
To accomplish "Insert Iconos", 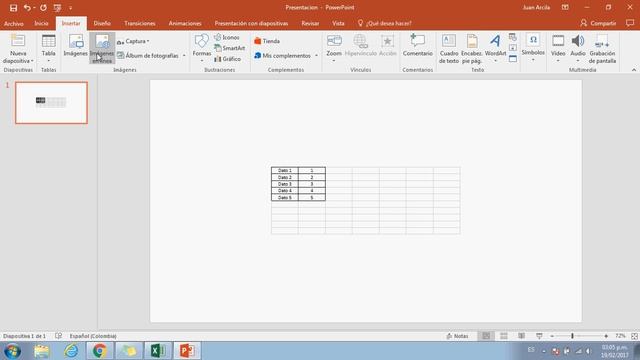I will 227,37.
